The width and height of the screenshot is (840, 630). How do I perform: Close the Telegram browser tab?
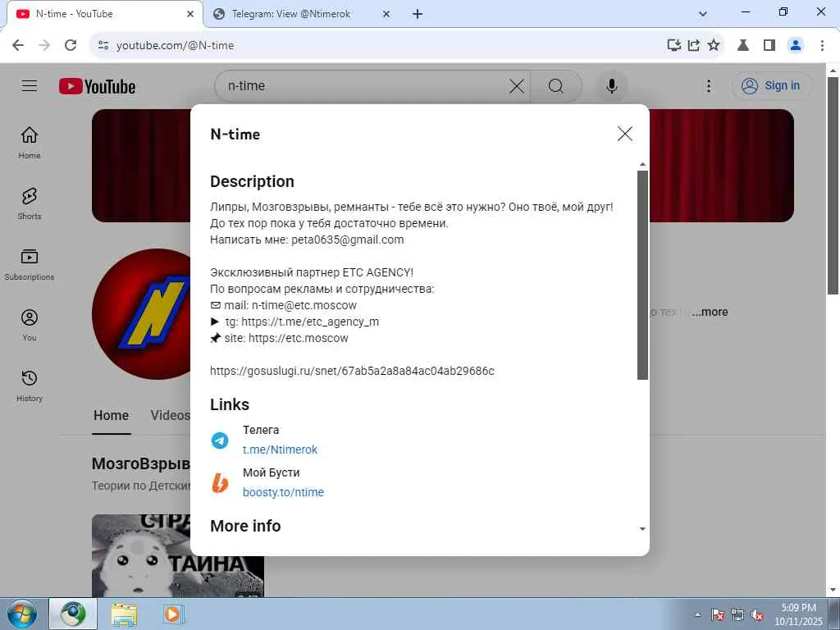386,14
